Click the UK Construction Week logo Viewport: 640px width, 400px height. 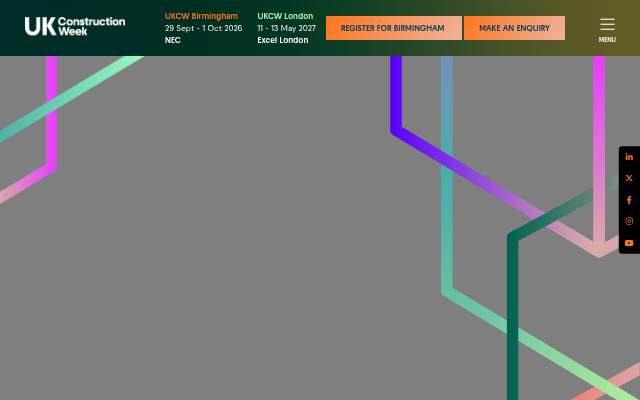pyautogui.click(x=75, y=27)
